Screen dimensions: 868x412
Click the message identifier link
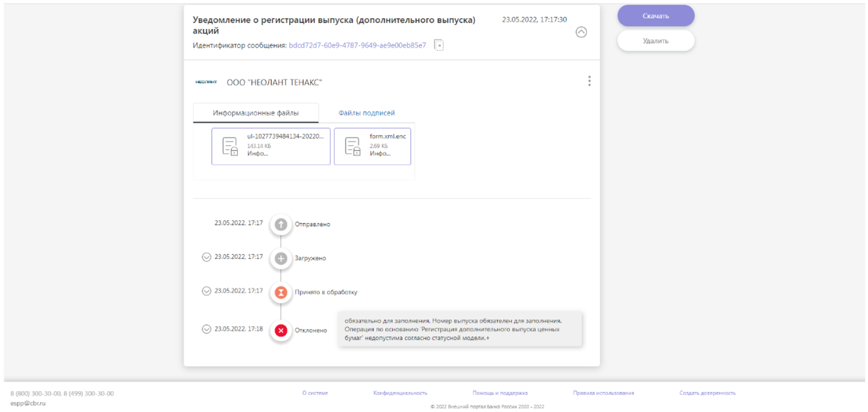357,46
